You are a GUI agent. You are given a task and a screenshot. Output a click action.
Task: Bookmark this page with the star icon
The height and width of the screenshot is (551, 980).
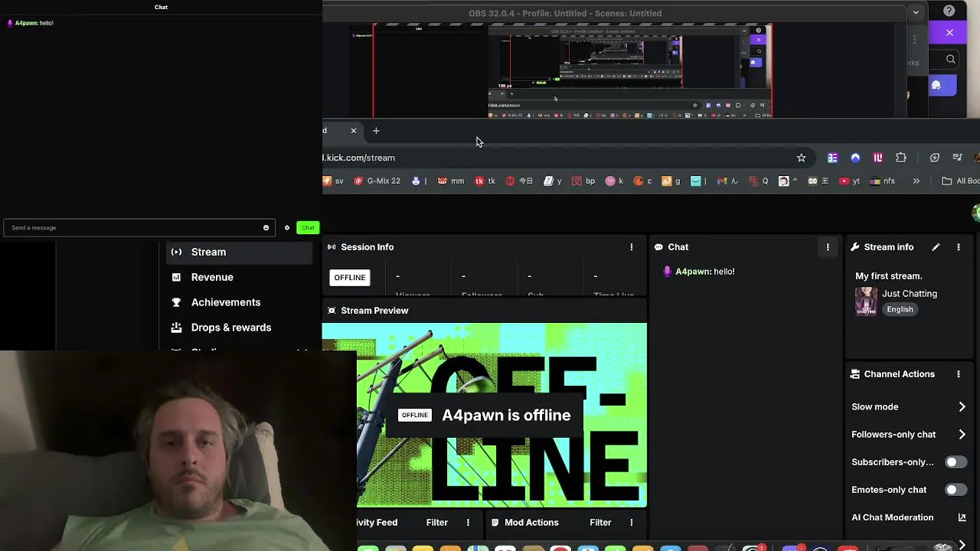coord(802,158)
